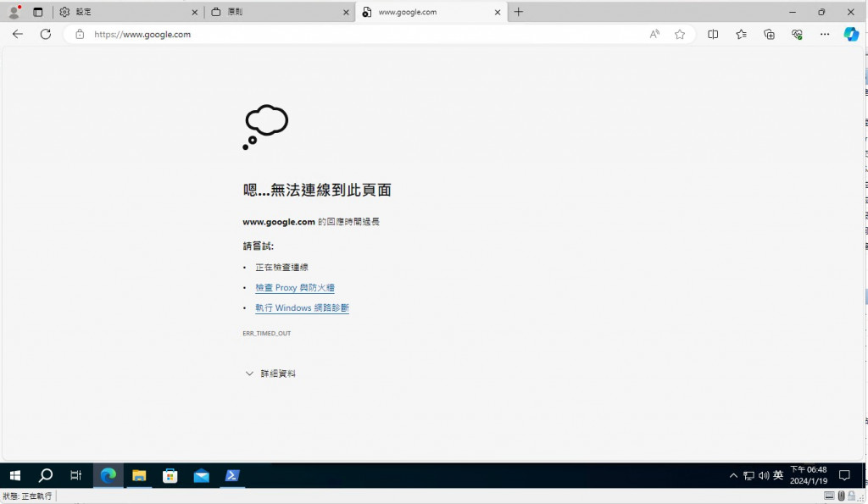Open Microsoft Edge from the taskbar
The height and width of the screenshot is (504, 868).
point(108,475)
